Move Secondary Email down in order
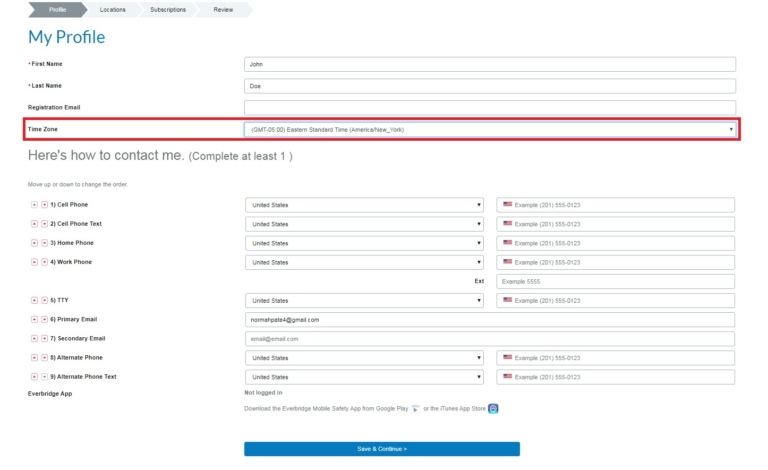Image resolution: width=768 pixels, height=470 pixels. (44, 339)
